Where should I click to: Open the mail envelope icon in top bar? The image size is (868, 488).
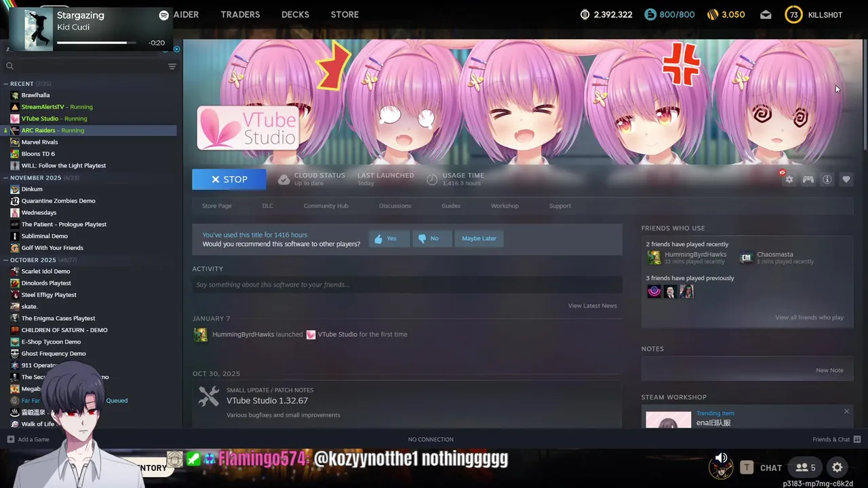(766, 15)
